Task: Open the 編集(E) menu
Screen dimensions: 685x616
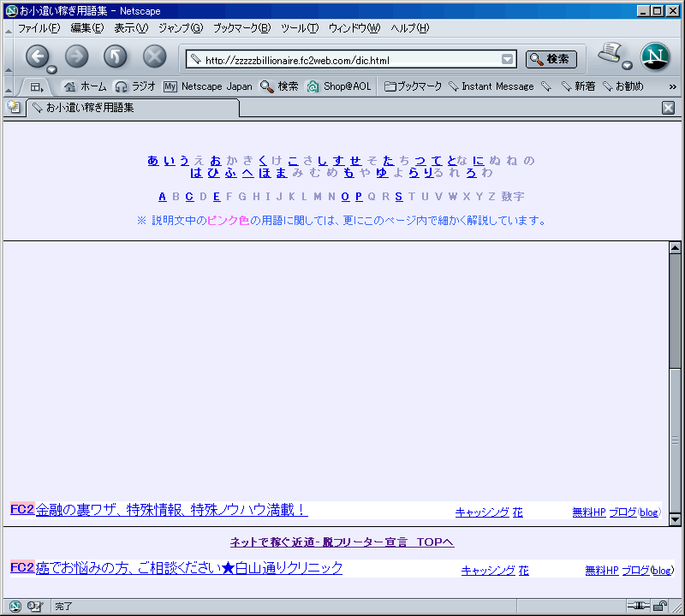Action: [x=87, y=28]
